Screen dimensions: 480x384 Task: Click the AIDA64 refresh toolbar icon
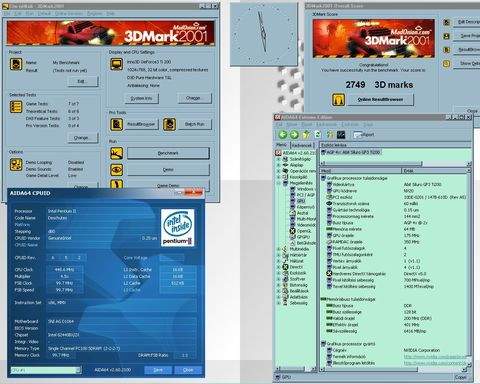(x=318, y=135)
